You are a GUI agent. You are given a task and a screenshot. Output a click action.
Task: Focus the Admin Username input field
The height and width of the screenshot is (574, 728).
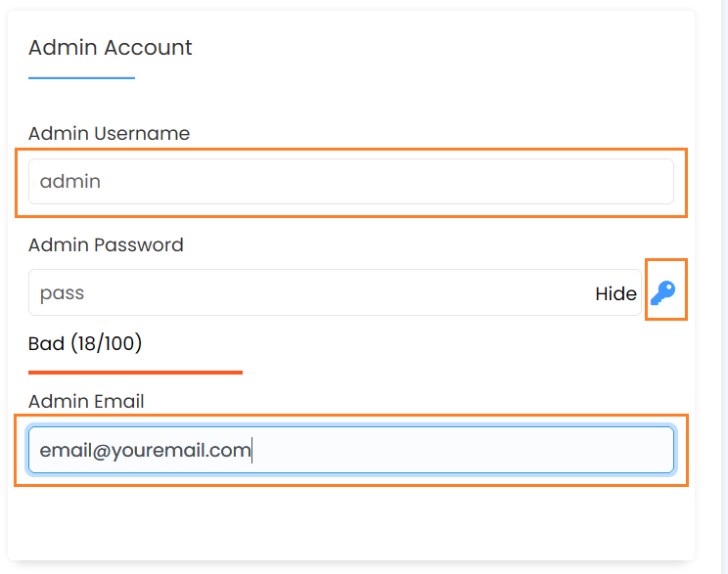pos(351,182)
